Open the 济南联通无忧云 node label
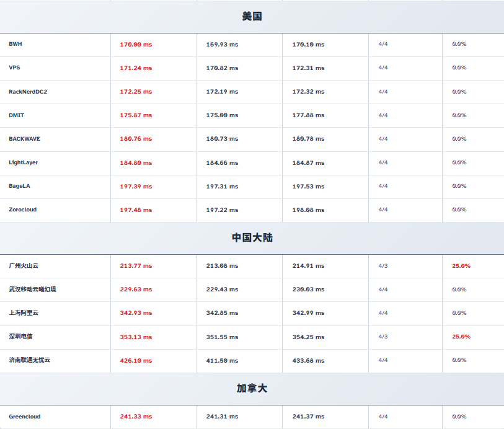 (29, 360)
